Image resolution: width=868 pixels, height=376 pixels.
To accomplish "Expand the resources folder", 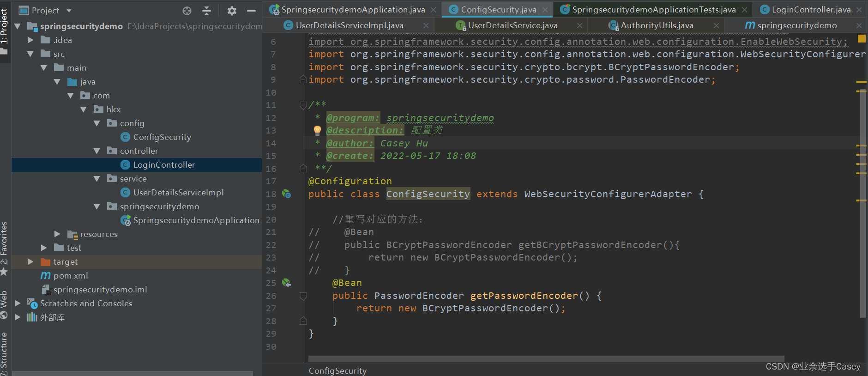I will tap(57, 234).
